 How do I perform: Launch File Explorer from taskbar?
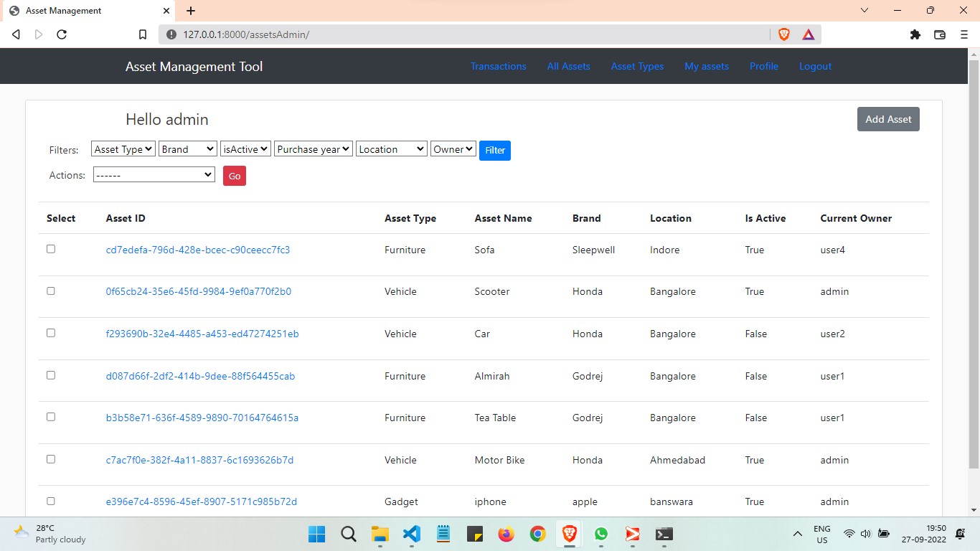click(x=380, y=534)
